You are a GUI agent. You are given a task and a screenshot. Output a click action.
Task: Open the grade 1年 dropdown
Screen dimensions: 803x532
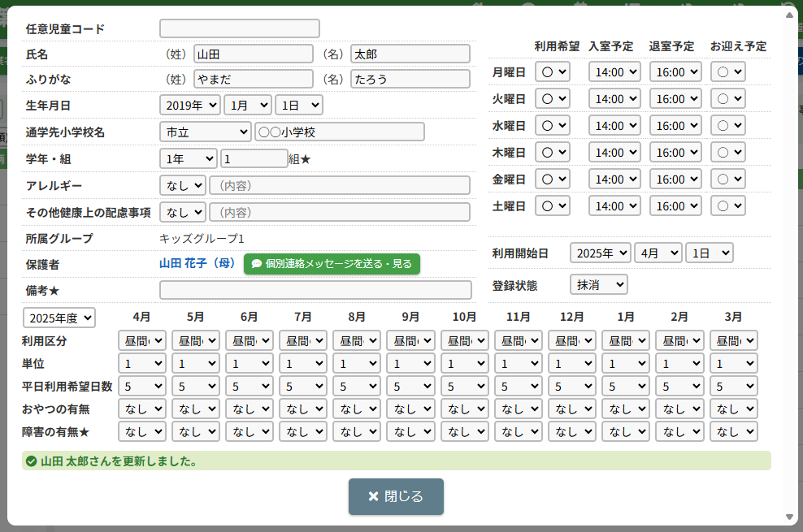[x=189, y=159]
